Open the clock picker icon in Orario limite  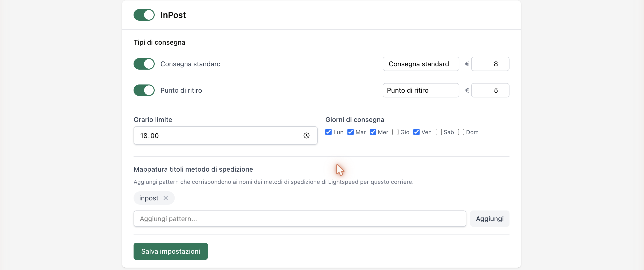pos(306,135)
